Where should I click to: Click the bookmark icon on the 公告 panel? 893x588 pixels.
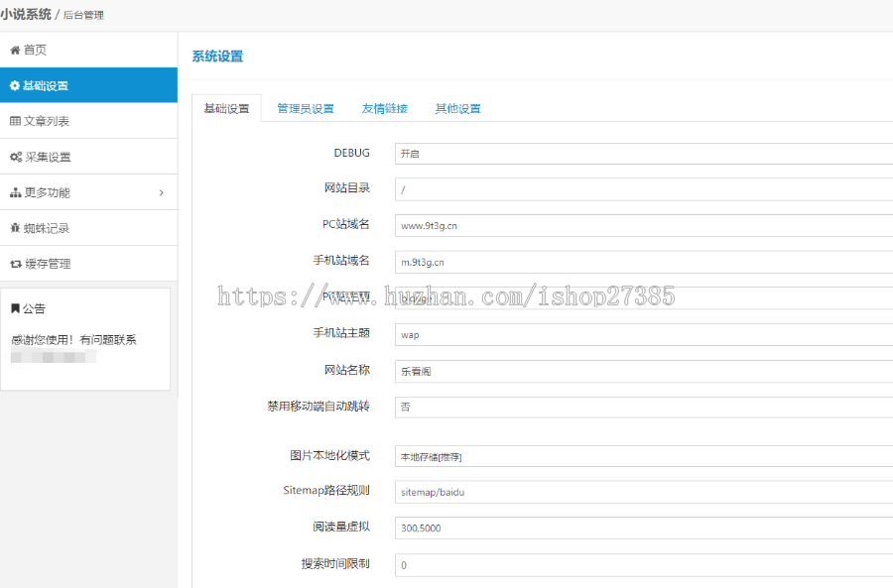pos(16,307)
